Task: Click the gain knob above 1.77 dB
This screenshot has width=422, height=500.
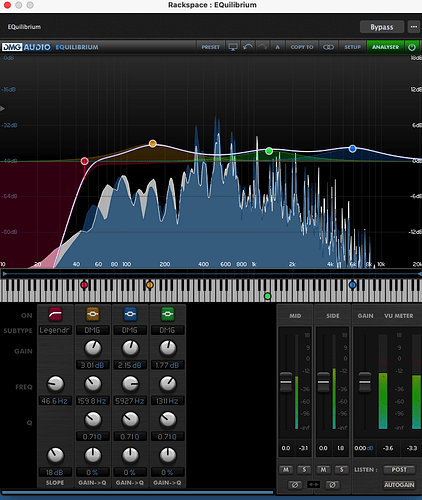Action: 167,348
